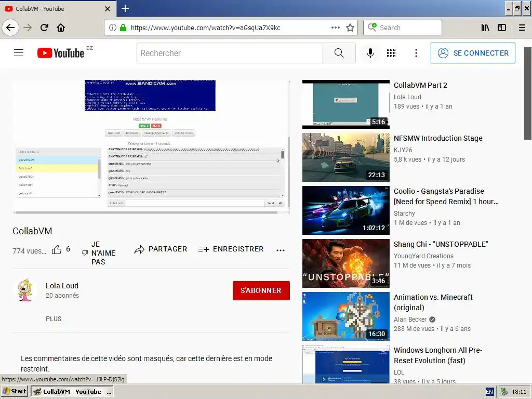This screenshot has height=399, width=532.
Task: Click the network tray icon near clock
Action: click(504, 392)
